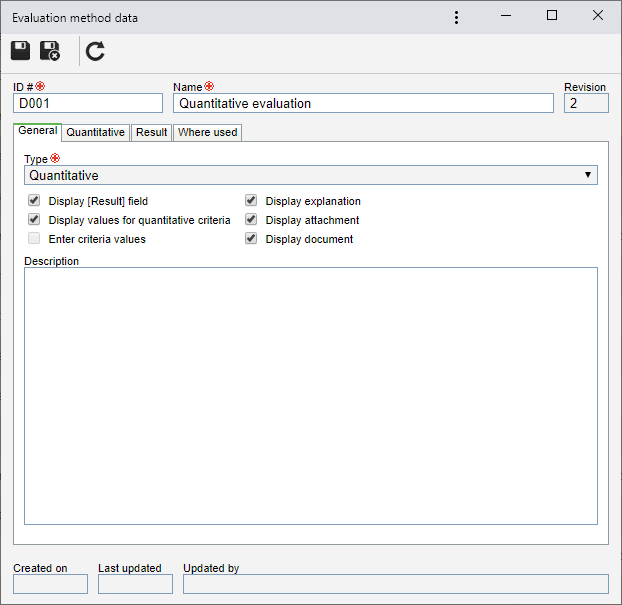Minimize the Evaluation method data window
Screen dimensions: 622x605
pyautogui.click(x=506, y=16)
